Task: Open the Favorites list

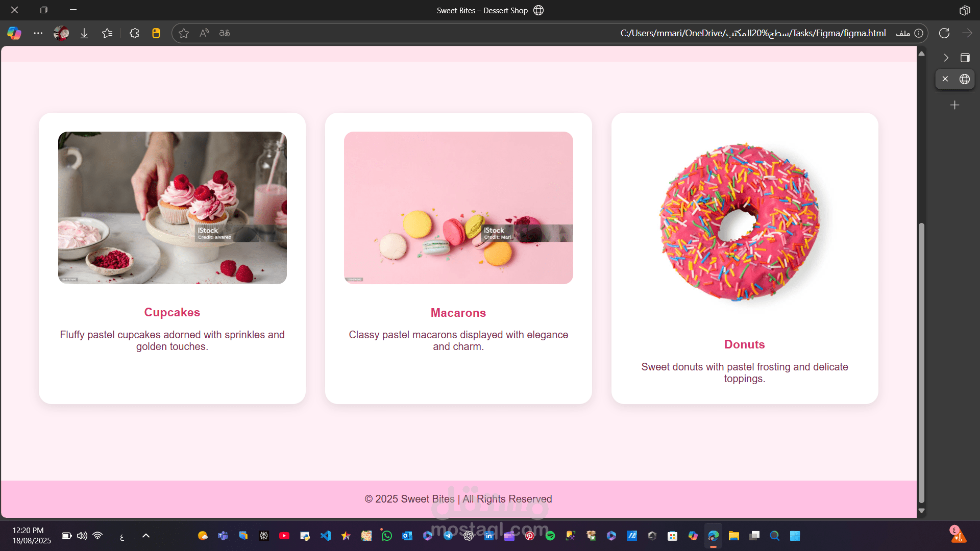Action: point(107,33)
